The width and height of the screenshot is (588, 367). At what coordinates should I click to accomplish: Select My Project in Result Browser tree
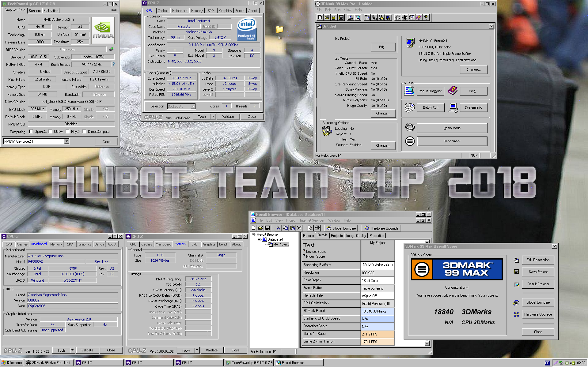281,244
